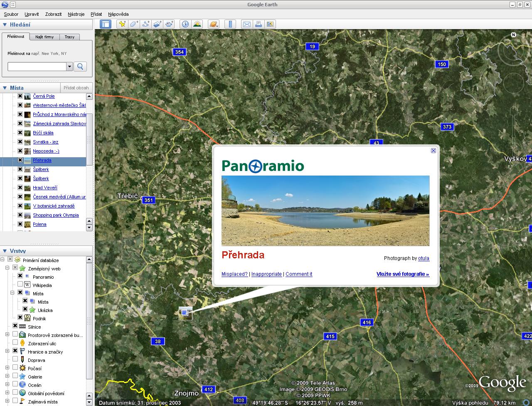Screen dimensions: 532x406
Task: Uncheck the Silnice layer checkbox
Action: (x=15, y=326)
